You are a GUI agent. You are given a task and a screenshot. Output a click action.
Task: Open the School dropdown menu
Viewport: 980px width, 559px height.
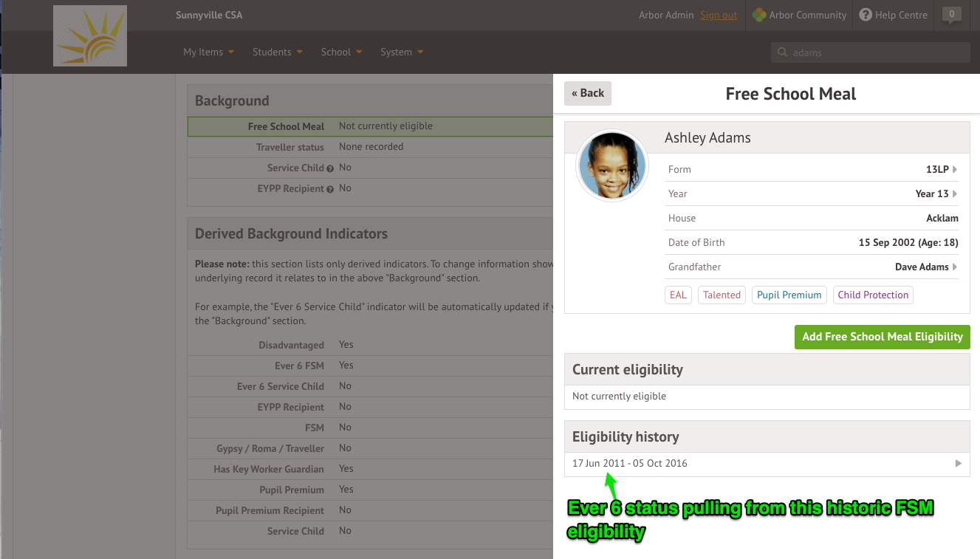click(341, 52)
